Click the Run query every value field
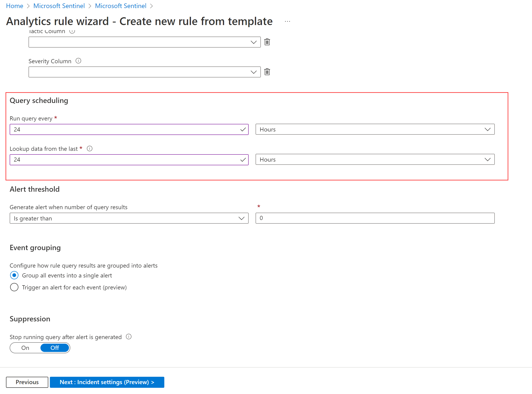 129,130
